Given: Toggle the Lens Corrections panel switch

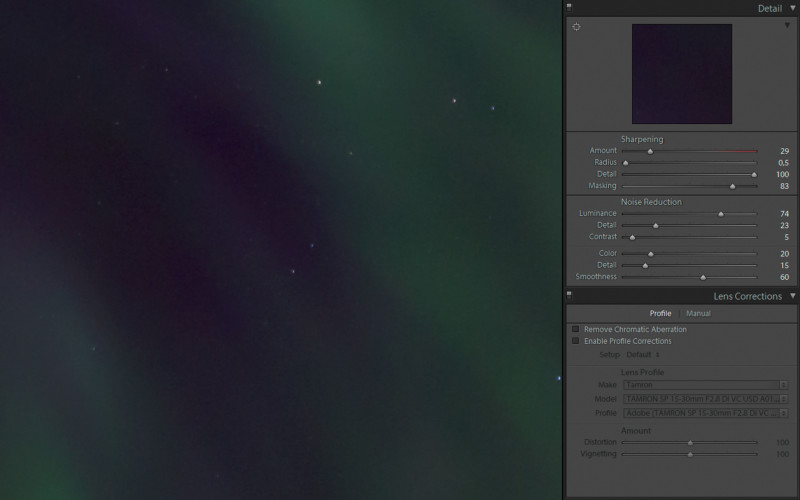Looking at the screenshot, I should (569, 294).
